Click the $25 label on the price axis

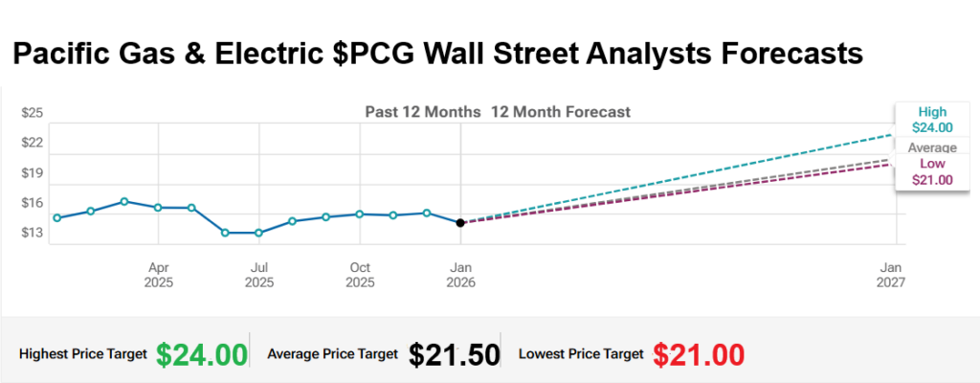click(33, 113)
